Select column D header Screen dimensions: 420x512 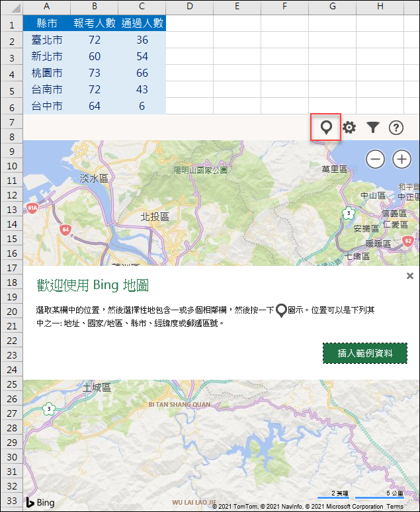pos(189,7)
